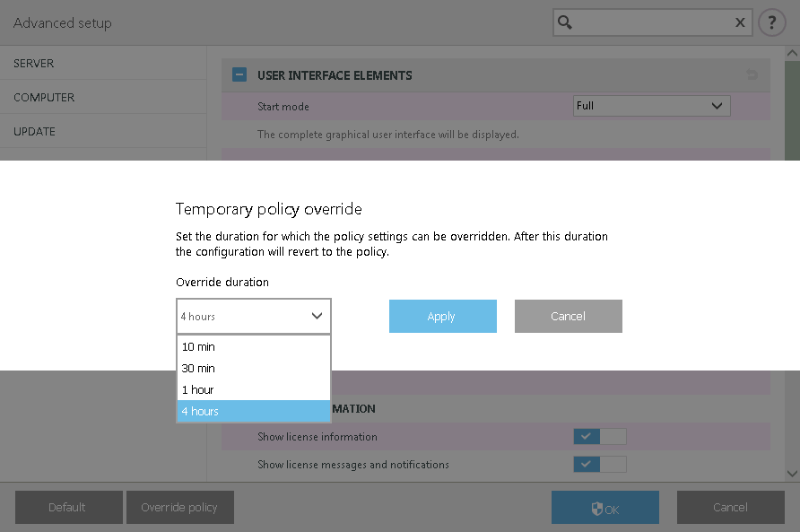
Task: Collapse User Interface Elements section
Action: point(239,75)
